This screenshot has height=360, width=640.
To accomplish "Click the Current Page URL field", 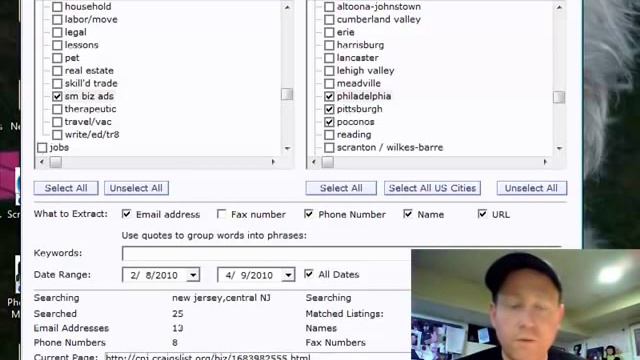I will point(258,356).
